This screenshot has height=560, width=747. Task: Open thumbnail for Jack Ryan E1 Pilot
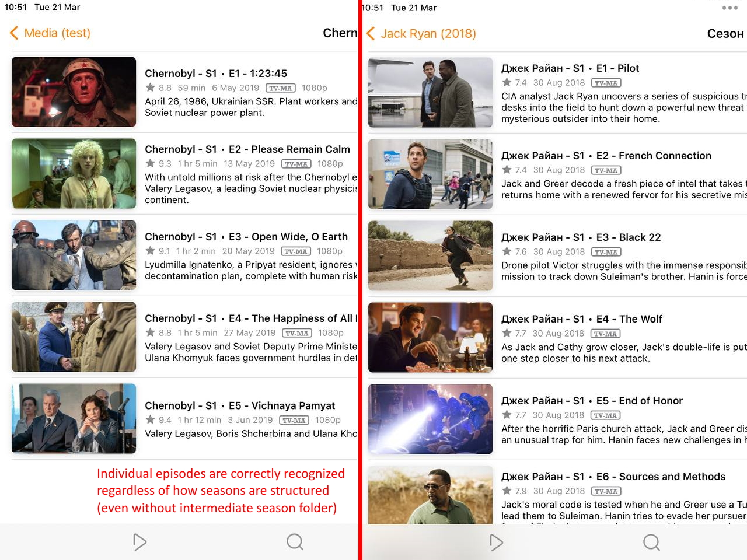pyautogui.click(x=431, y=92)
